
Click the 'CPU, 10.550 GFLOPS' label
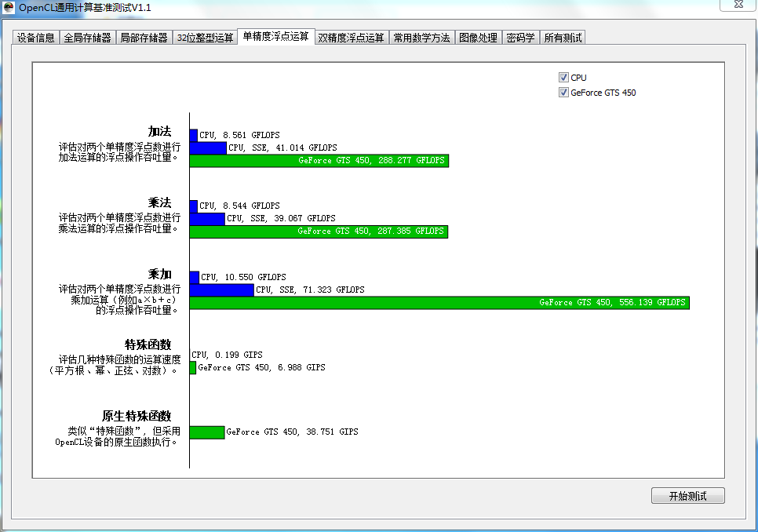click(243, 277)
